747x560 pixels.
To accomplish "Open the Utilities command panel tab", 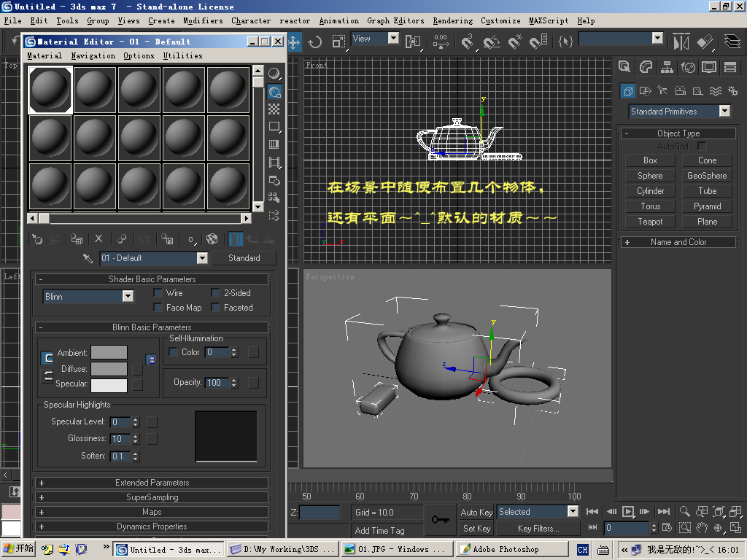I will (730, 66).
